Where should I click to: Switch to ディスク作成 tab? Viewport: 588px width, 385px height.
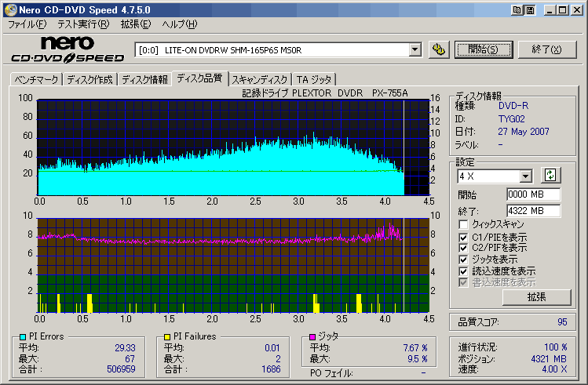click(x=89, y=80)
